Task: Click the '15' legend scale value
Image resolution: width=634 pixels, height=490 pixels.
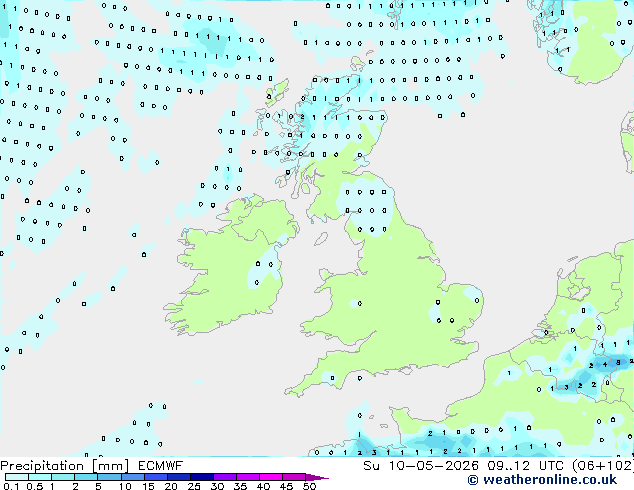Action: tap(148, 486)
